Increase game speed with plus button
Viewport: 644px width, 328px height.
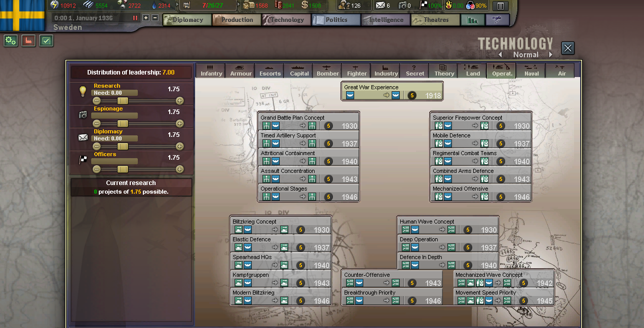[x=146, y=18]
